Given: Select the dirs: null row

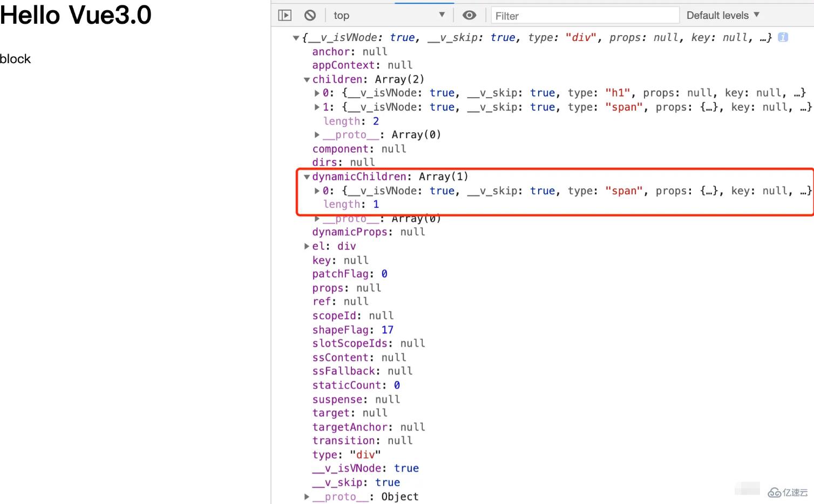Looking at the screenshot, I should [x=343, y=162].
